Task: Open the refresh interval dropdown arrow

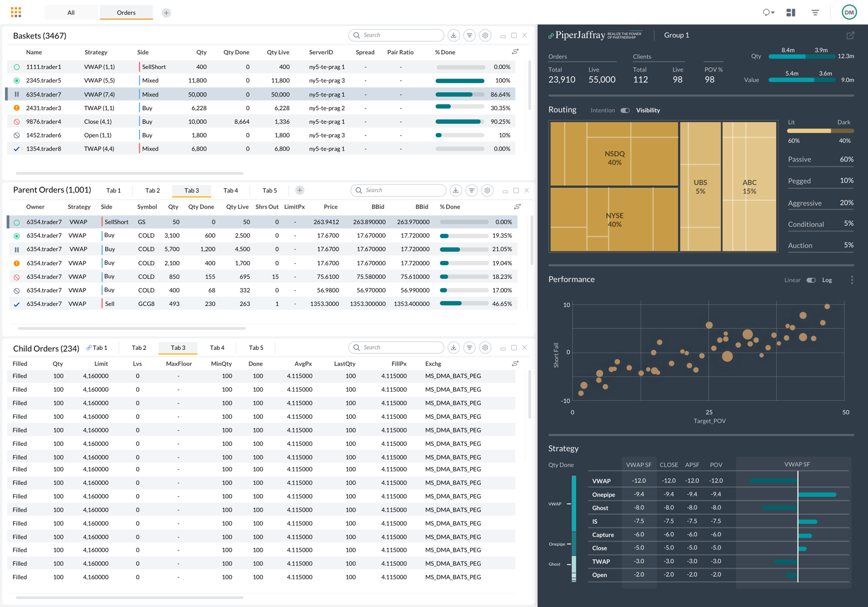Action: click(x=773, y=12)
